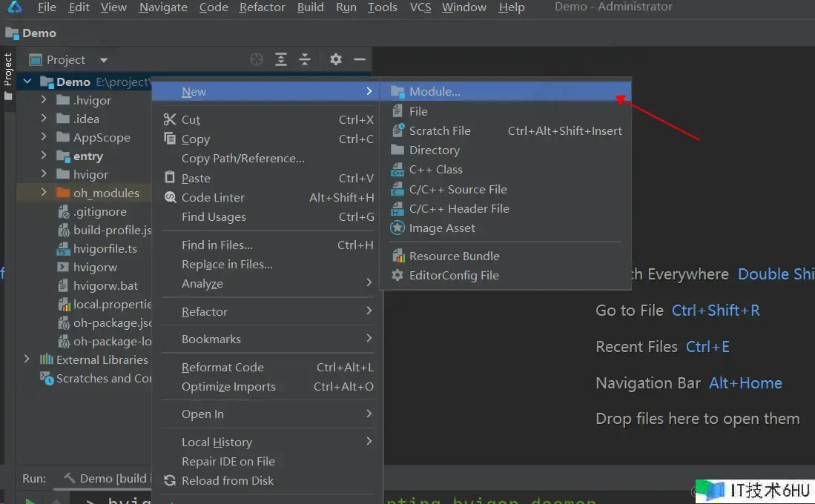The width and height of the screenshot is (815, 504).
Task: Click the Expand All icon in Project panel
Action: pos(281,59)
